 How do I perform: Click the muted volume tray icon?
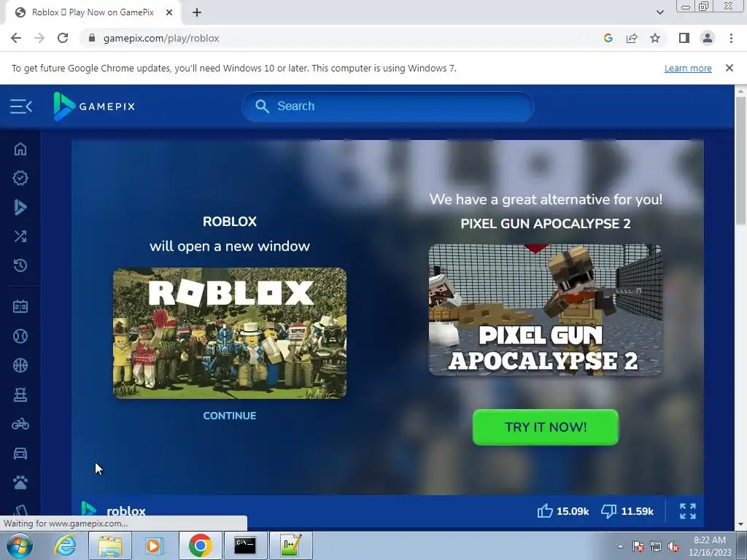(x=673, y=547)
